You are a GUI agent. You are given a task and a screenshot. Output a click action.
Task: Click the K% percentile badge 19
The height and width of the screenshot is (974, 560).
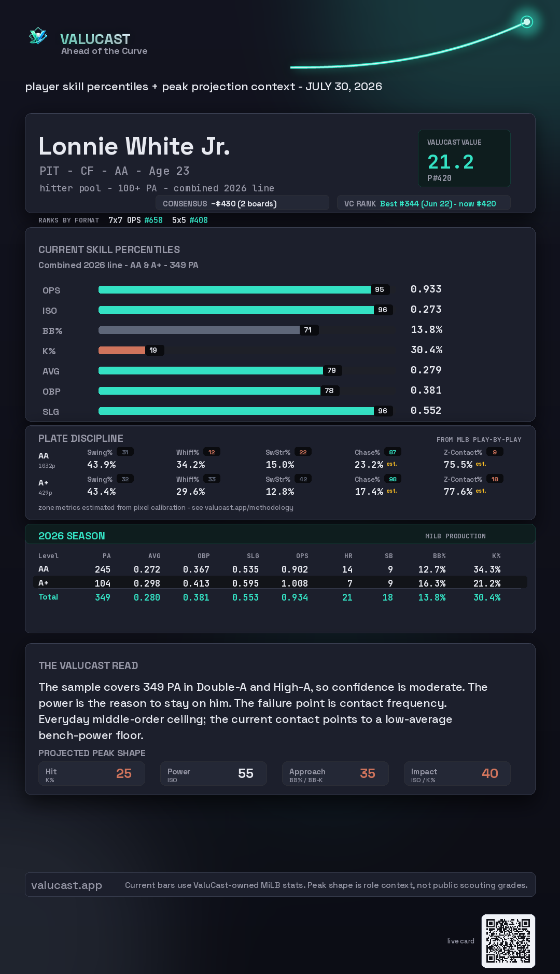pyautogui.click(x=153, y=350)
